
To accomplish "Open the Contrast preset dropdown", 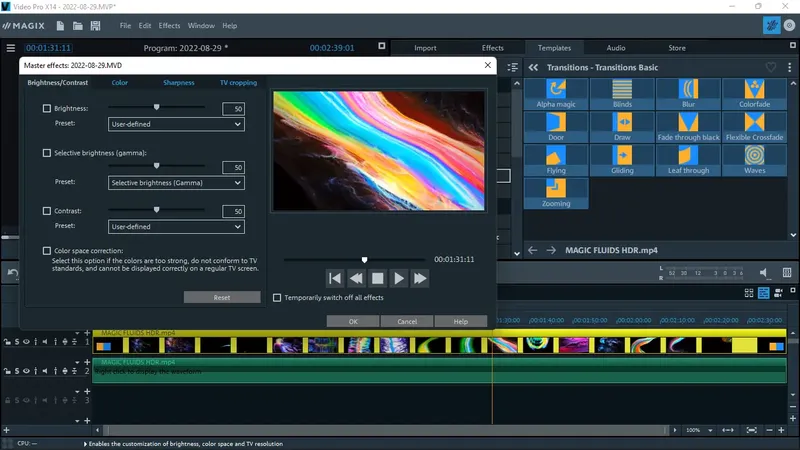I will [176, 227].
